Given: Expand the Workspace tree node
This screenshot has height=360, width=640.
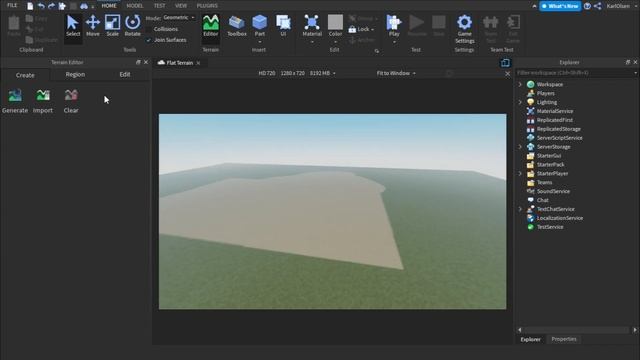Looking at the screenshot, I should tap(520, 84).
